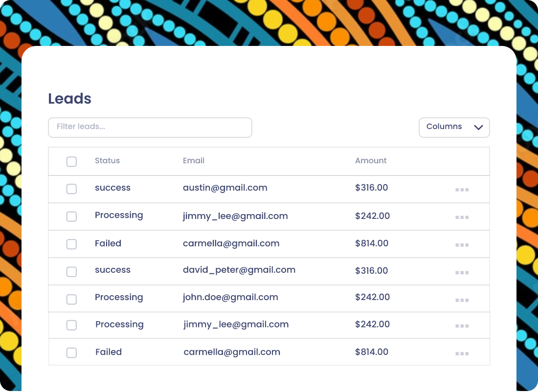Open actions for first jimmy_lee@gmail.com row

[462, 217]
